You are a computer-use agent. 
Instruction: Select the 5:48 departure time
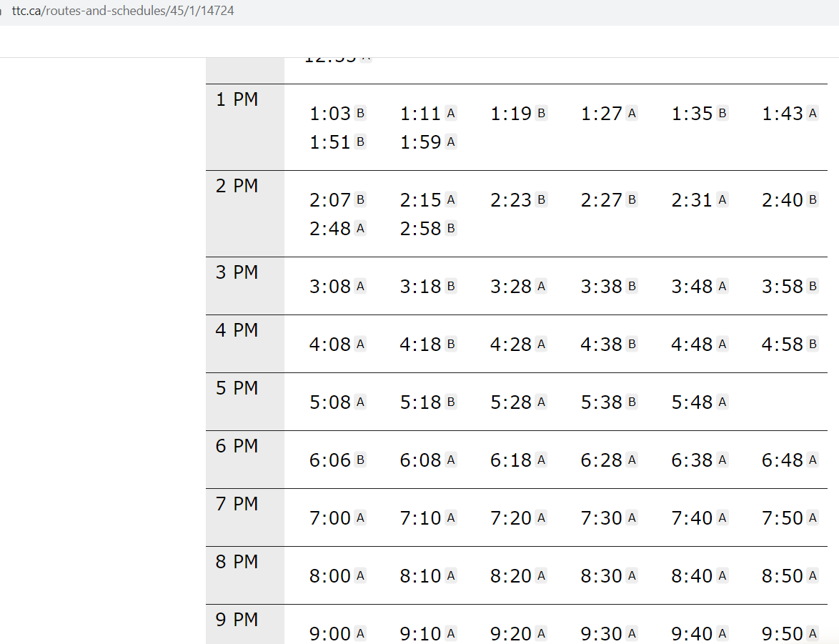(x=692, y=402)
